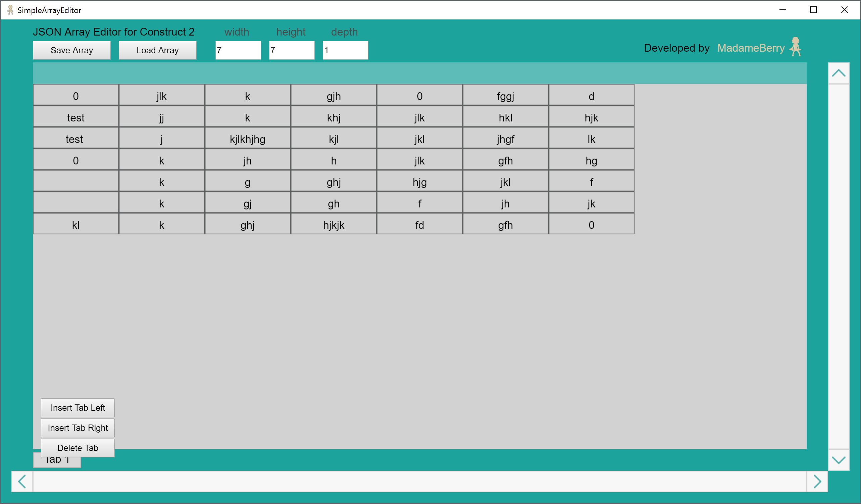861x504 pixels.
Task: Maximize the SimpleArrayEditor window
Action: coord(813,10)
